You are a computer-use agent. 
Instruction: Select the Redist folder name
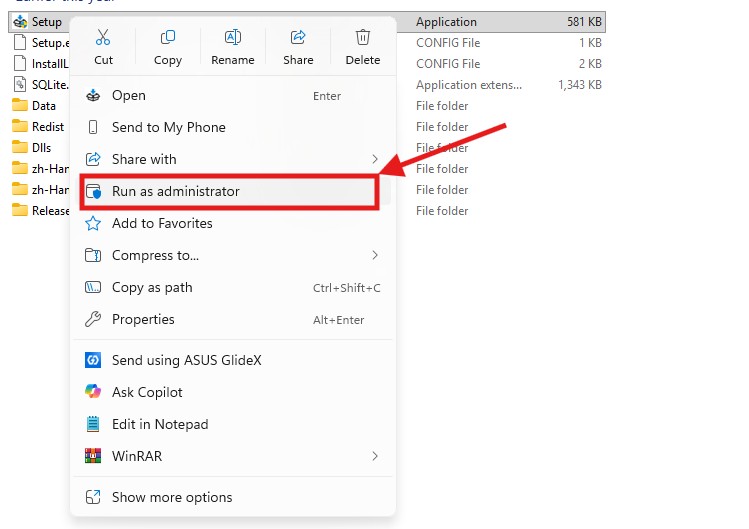[48, 127]
